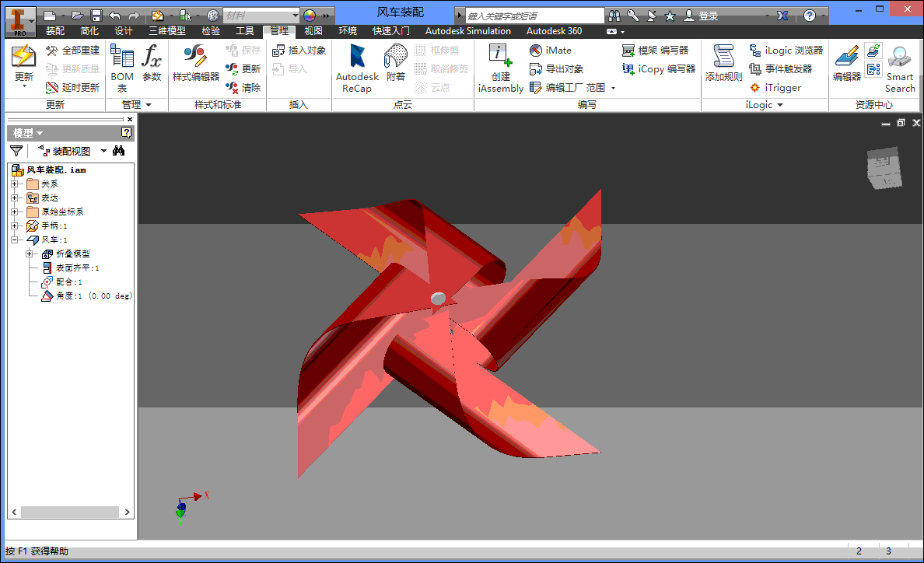This screenshot has width=924, height=563.
Task: Select the 风车装配.iam root node
Action: pyautogui.click(x=50, y=170)
